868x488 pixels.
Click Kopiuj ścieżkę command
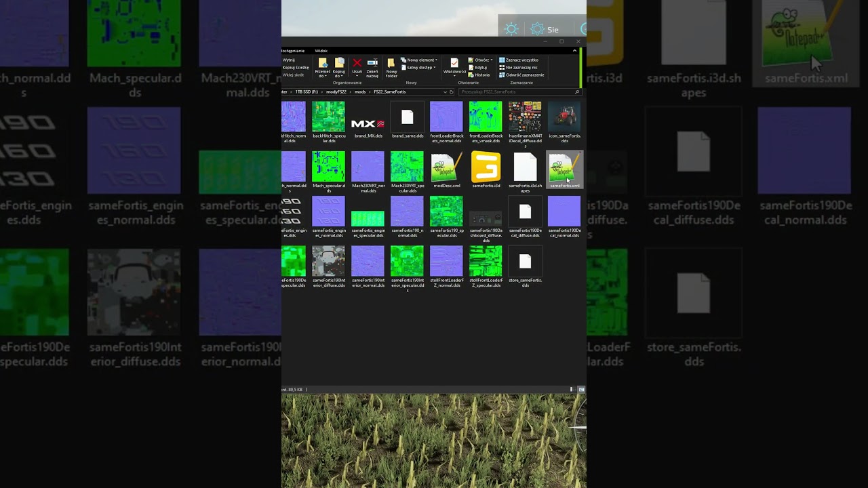click(296, 68)
